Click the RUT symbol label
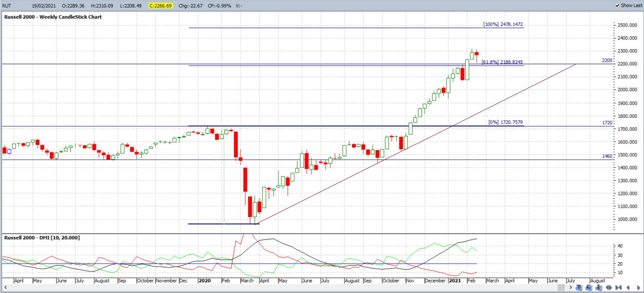Image resolution: width=644 pixels, height=293 pixels. point(7,6)
